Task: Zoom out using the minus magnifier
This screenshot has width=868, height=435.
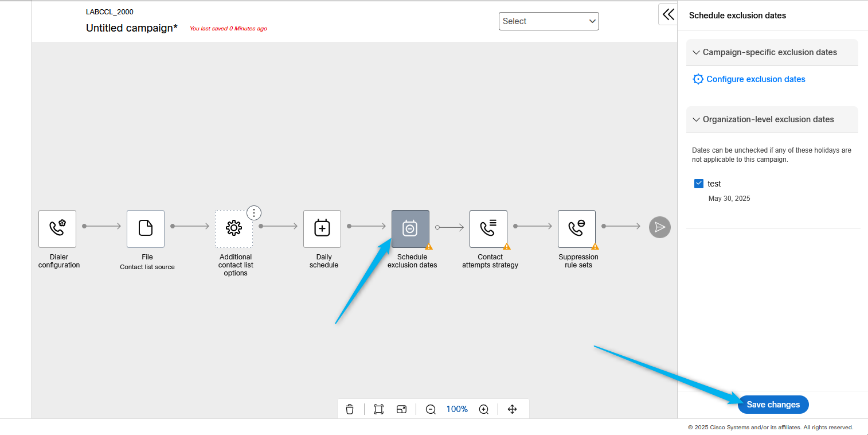Action: (431, 409)
